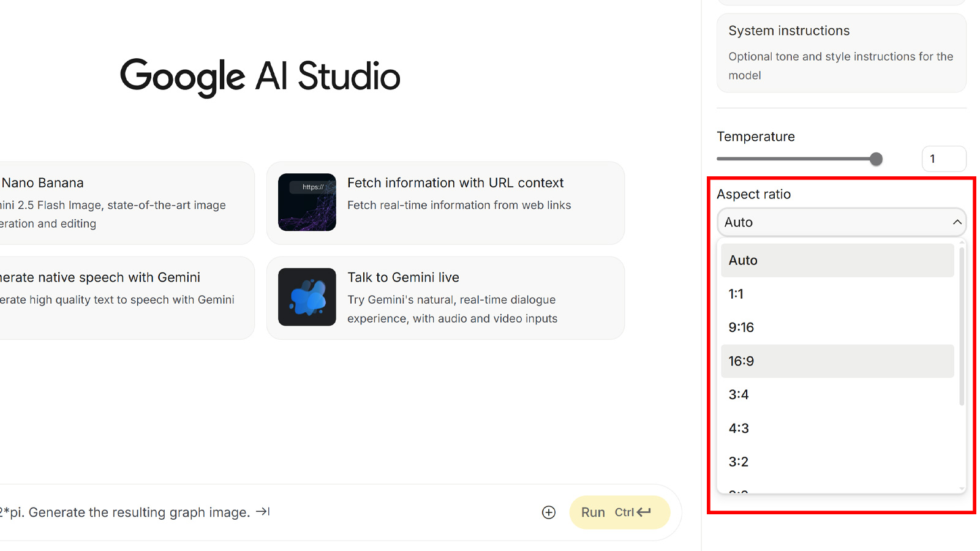
Task: Pick the 9:16 aspect ratio
Action: [837, 328]
